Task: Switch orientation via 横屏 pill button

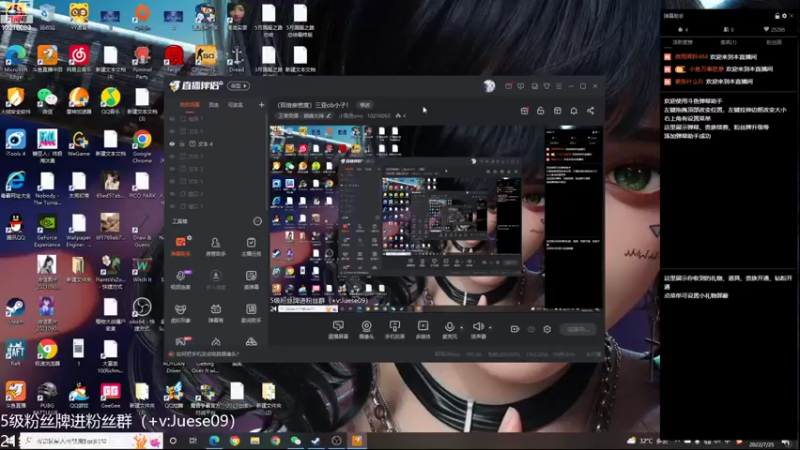Action: click(x=238, y=86)
